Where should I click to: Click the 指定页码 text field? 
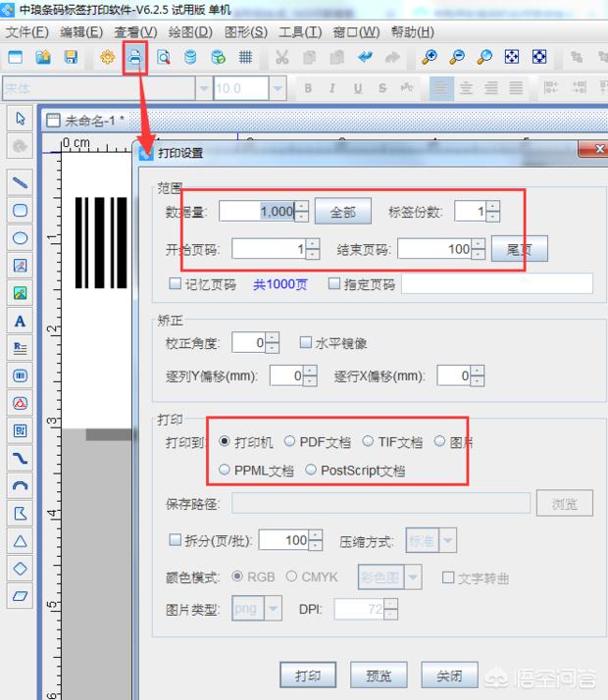[497, 283]
